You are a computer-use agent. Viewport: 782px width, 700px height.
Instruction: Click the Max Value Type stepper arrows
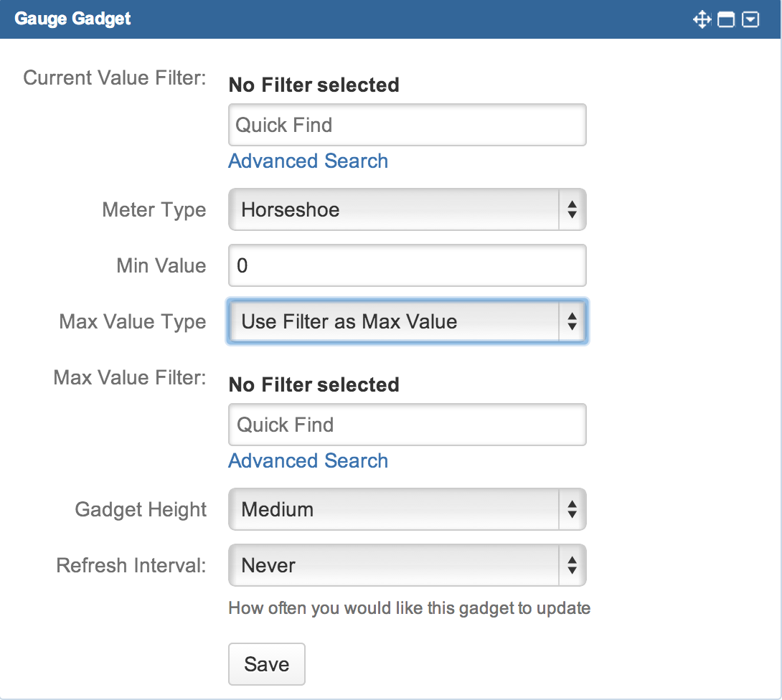click(572, 321)
